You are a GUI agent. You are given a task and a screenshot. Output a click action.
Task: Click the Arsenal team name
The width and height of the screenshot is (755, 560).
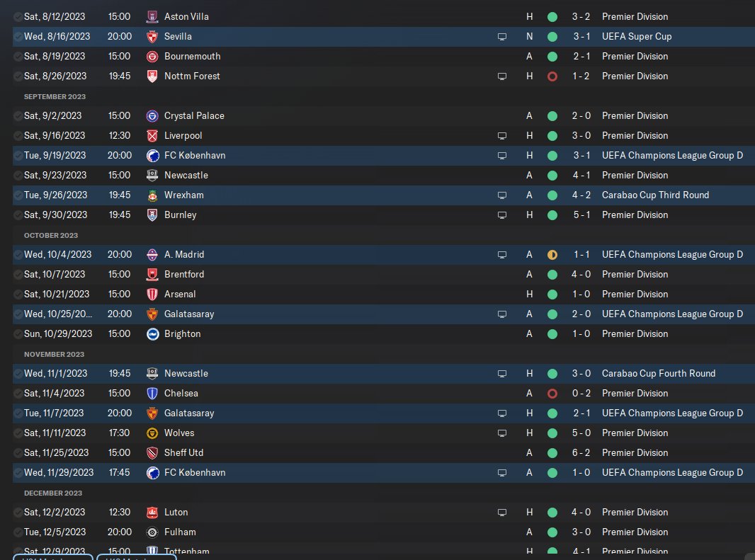pos(180,294)
